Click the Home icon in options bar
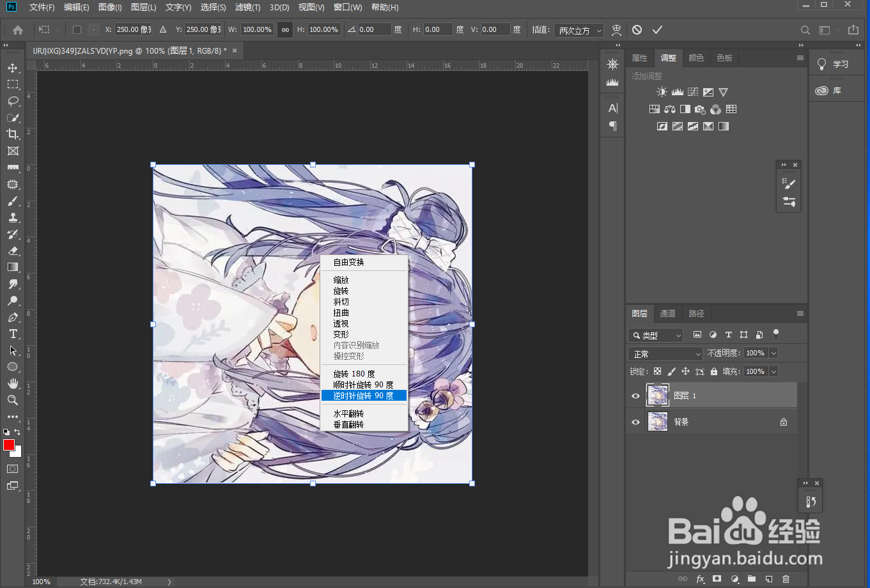Image resolution: width=870 pixels, height=588 pixels. (18, 30)
